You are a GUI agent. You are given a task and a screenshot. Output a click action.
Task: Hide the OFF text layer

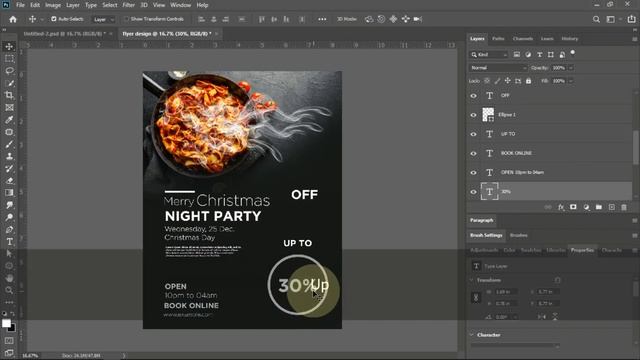click(x=473, y=96)
